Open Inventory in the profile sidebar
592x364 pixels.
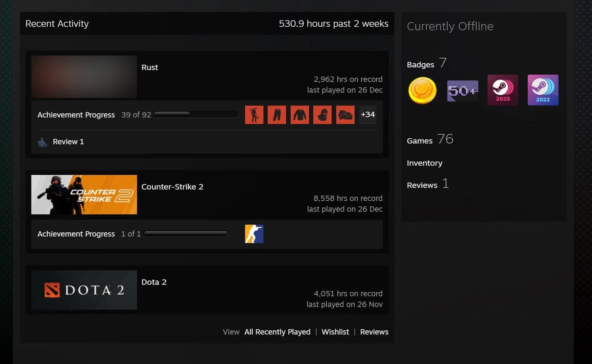click(424, 163)
